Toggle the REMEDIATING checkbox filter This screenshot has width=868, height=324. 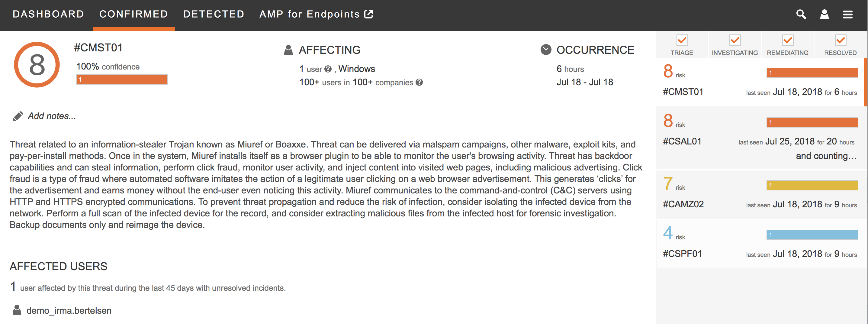pyautogui.click(x=787, y=40)
